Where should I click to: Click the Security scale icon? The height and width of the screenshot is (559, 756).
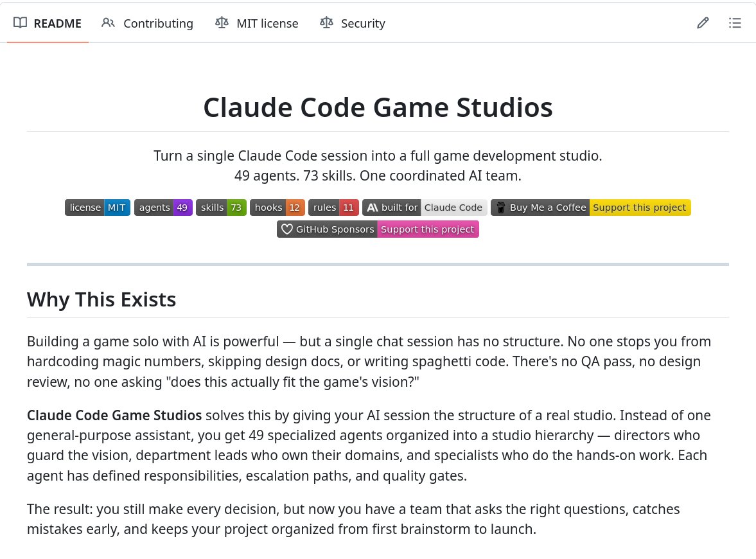click(326, 22)
